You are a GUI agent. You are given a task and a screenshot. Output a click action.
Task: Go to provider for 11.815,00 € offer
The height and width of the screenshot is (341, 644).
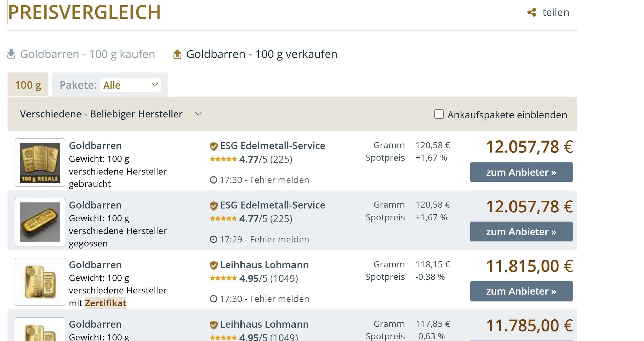tap(521, 291)
